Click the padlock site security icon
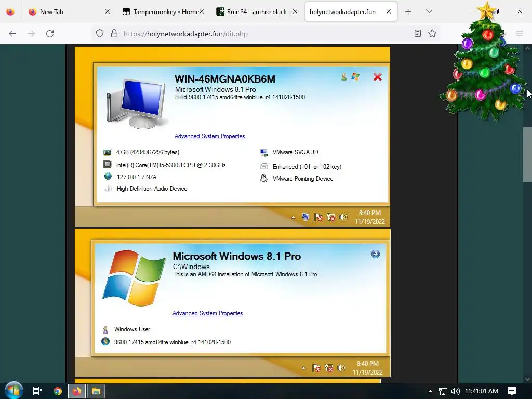532x399 pixels. pyautogui.click(x=114, y=34)
